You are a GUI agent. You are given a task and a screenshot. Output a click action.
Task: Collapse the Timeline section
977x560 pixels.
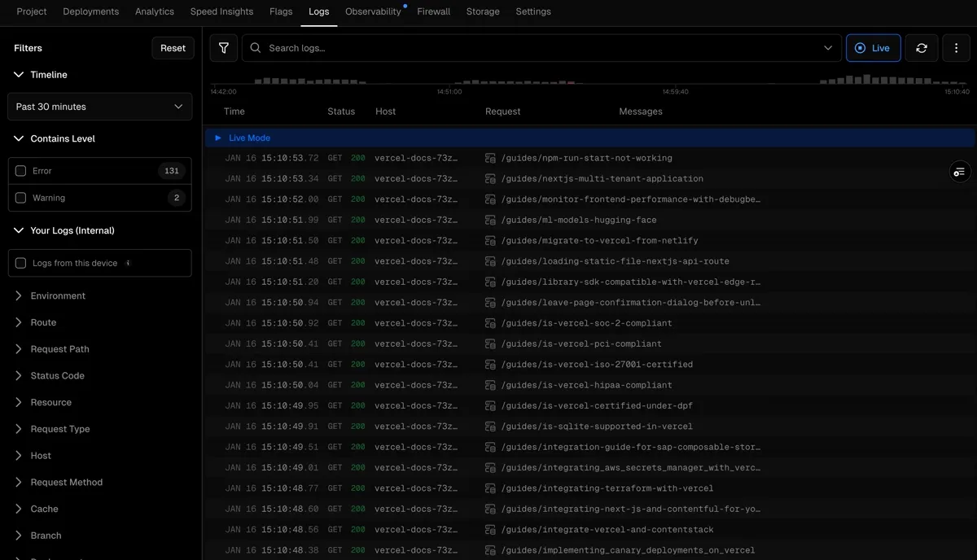coord(41,74)
